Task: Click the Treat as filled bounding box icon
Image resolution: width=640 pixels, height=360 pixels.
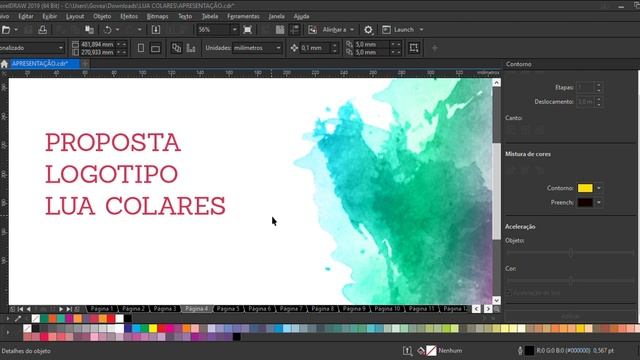Action: [414, 48]
